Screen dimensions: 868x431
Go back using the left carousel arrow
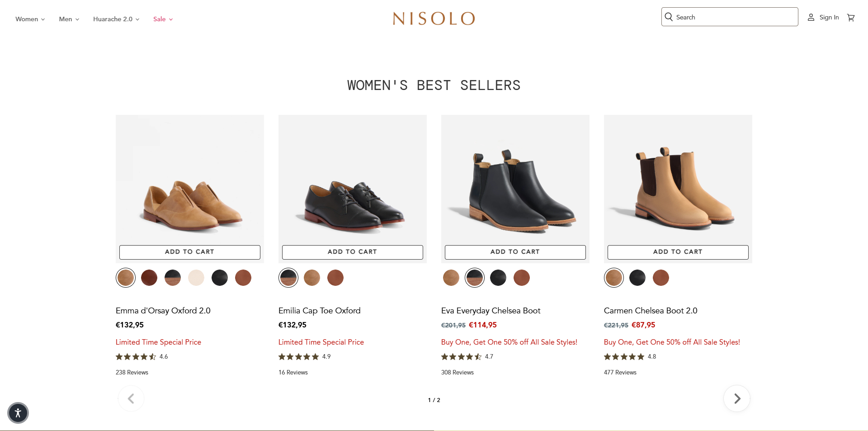131,398
